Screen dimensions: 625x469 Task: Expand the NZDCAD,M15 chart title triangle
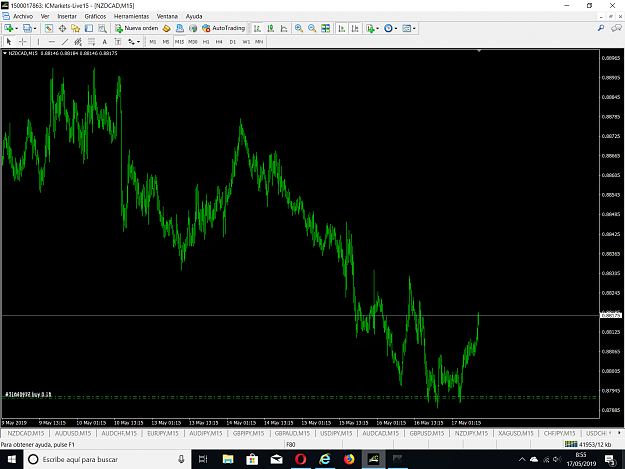[5, 53]
